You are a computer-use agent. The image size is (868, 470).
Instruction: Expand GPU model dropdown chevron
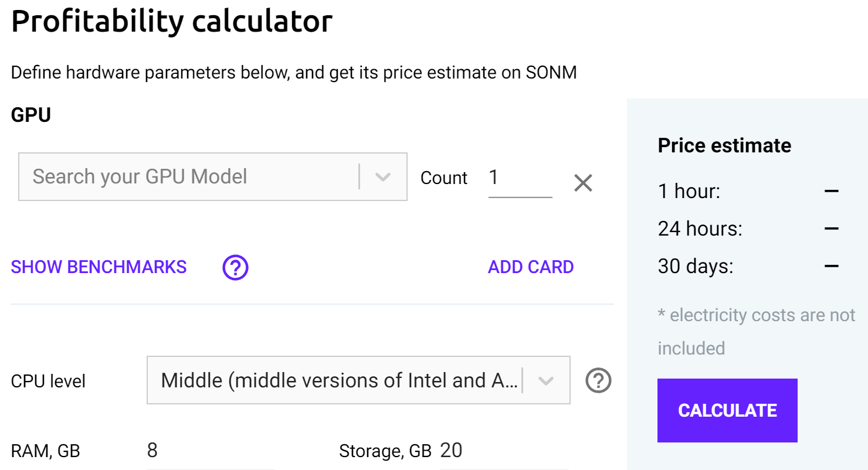coord(383,177)
